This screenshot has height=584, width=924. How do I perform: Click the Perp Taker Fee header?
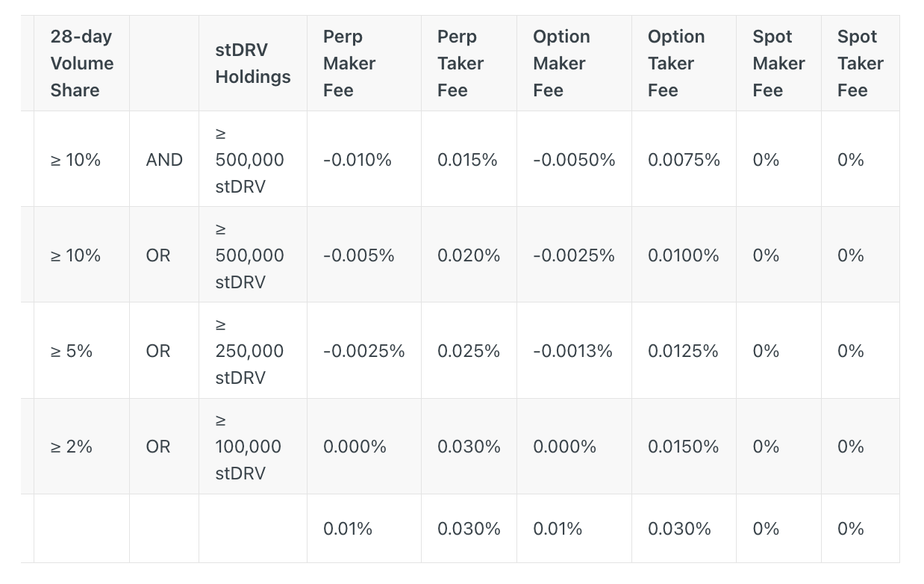(469, 63)
